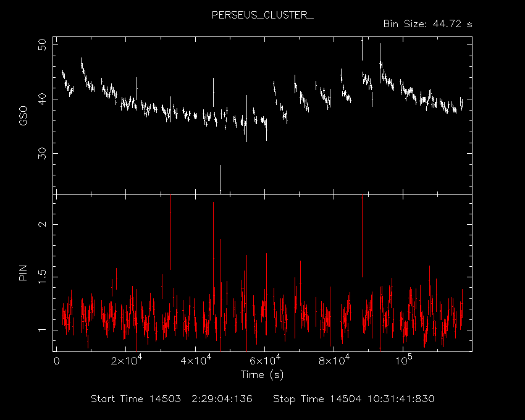Click the PIN axis tick label 1
The image size is (525, 420).
point(43,330)
